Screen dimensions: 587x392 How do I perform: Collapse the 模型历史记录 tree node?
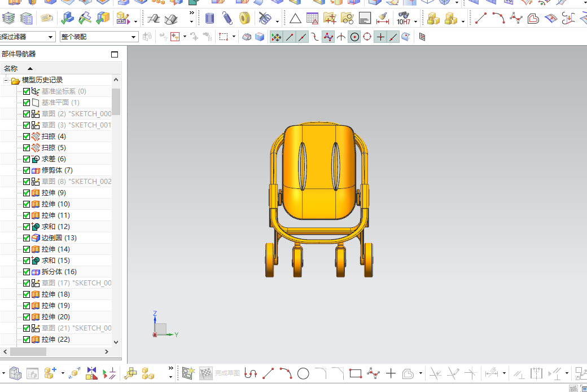click(x=6, y=80)
